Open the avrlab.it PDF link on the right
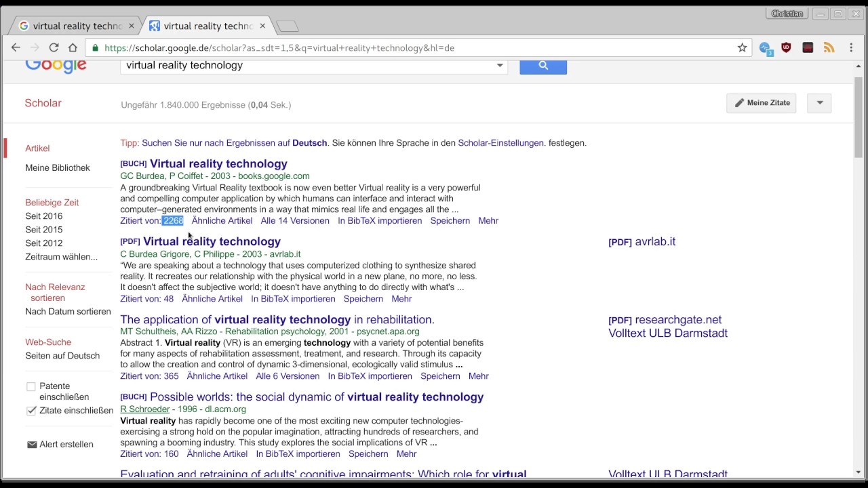 [x=642, y=242]
